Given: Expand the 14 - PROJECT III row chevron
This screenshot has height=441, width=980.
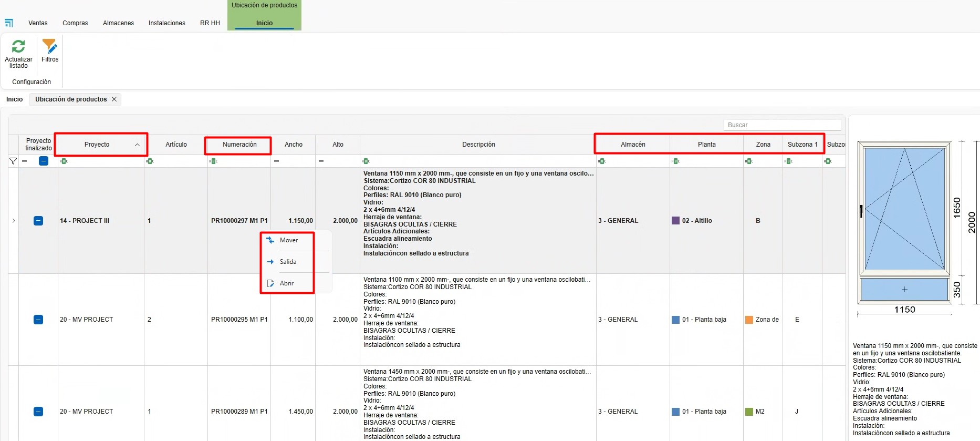Looking at the screenshot, I should 14,221.
